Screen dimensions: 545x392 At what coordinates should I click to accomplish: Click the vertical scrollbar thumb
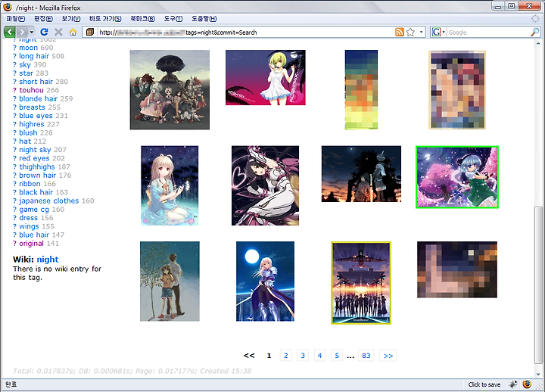(x=539, y=285)
